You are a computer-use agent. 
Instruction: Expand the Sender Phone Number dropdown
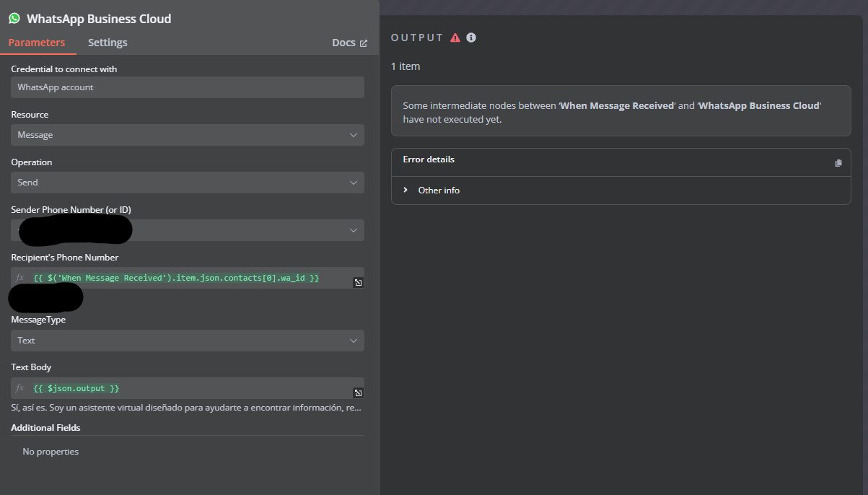click(x=188, y=230)
